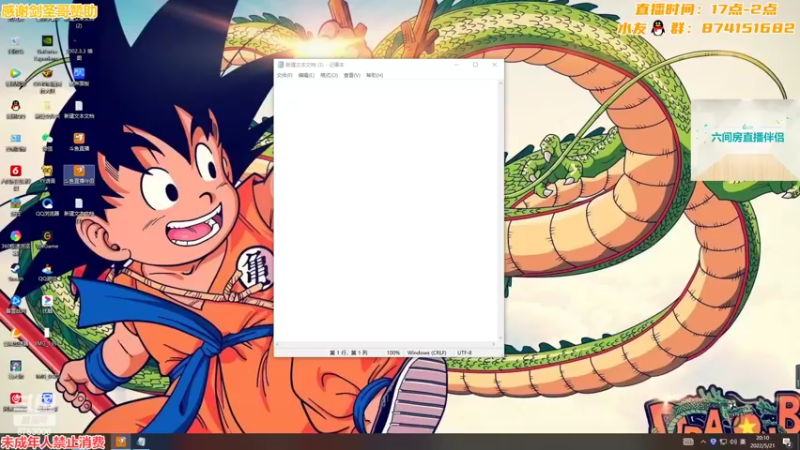
Task: Open the WeChat desktop shortcut
Action: [47, 142]
